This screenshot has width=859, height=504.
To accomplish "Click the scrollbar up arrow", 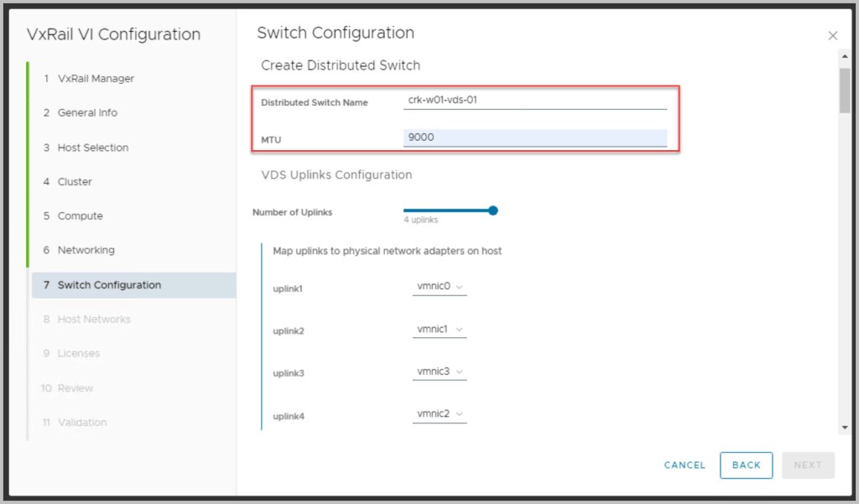I will click(x=844, y=56).
